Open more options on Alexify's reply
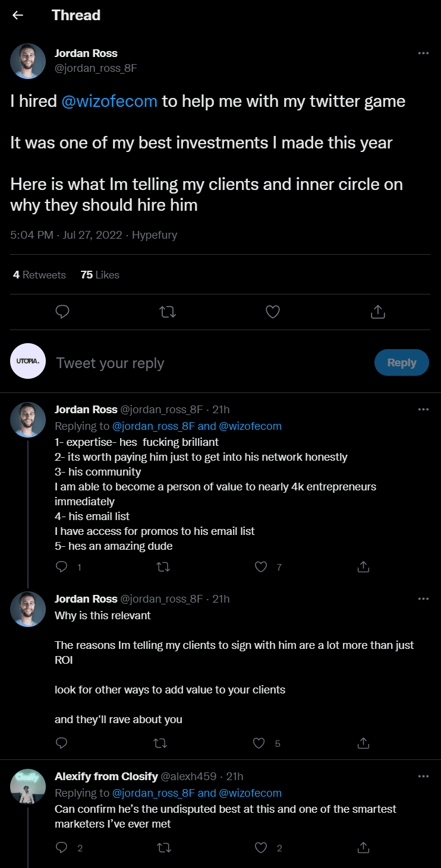The height and width of the screenshot is (868, 441). (423, 776)
